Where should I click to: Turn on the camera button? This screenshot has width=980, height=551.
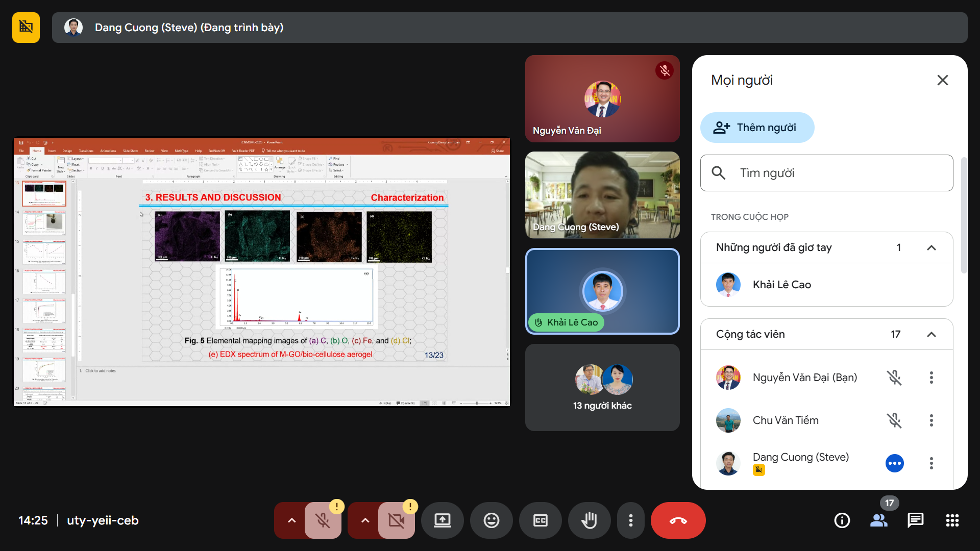396,520
